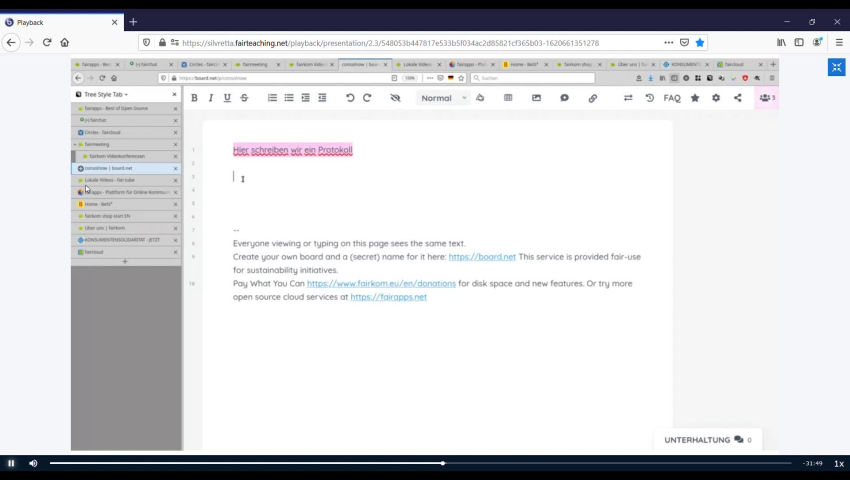This screenshot has height=480, width=850.
Task: Open the UNTERHALTUNG chat button
Action: (707, 439)
